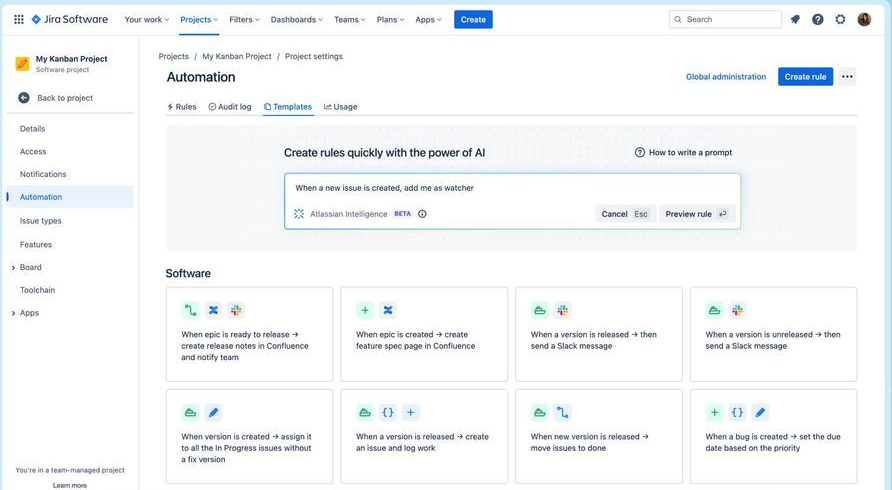Click the Back to project arrow icon

tap(24, 98)
